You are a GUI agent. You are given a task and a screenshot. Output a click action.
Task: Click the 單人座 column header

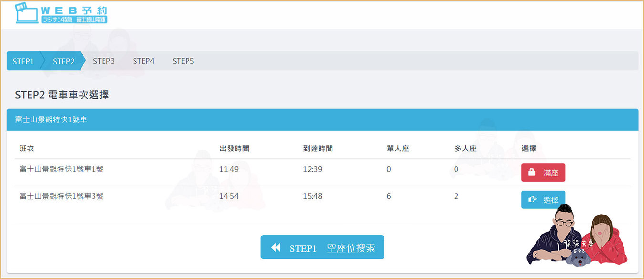[398, 149]
